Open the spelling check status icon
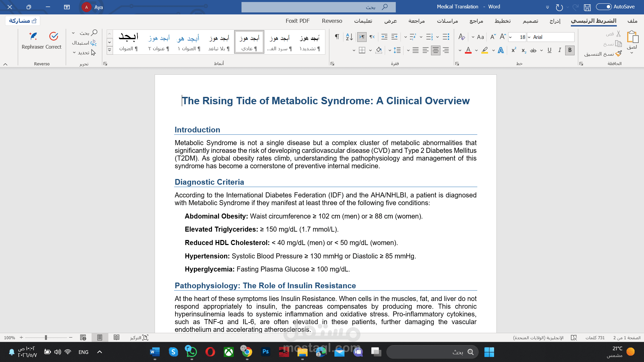This screenshot has height=362, width=644. tap(574, 338)
